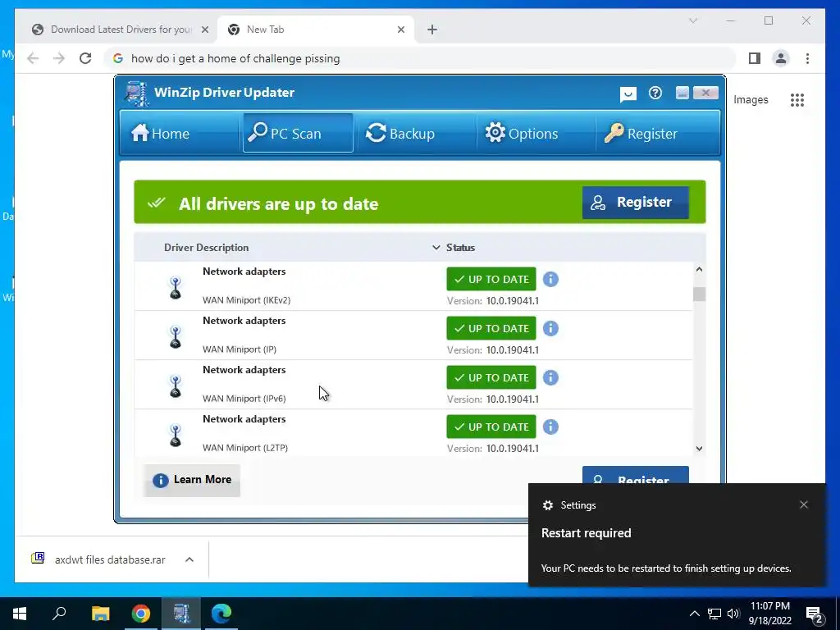Click UP TO DATE badge for WAN Miniport (IPv6)
Screen dimensions: 840x630
pos(491,377)
